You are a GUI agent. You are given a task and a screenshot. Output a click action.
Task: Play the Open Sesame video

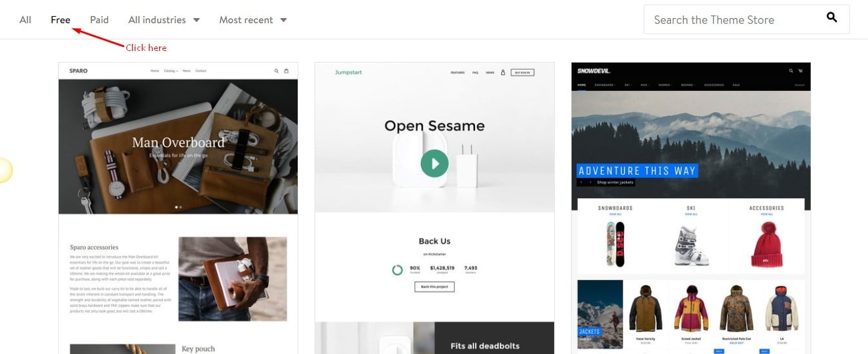(434, 164)
